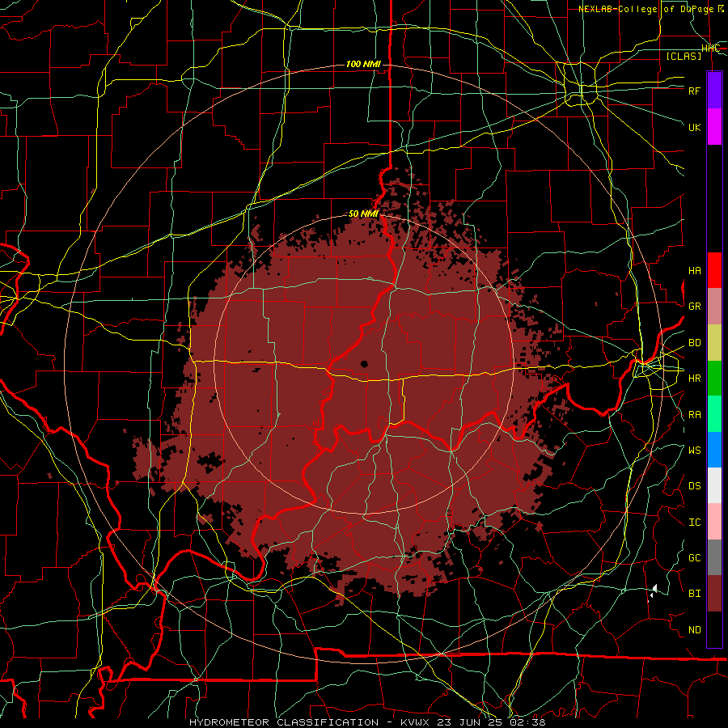This screenshot has width=728, height=728.
Task: Select the BD yellow legend swatch
Action: point(714,342)
